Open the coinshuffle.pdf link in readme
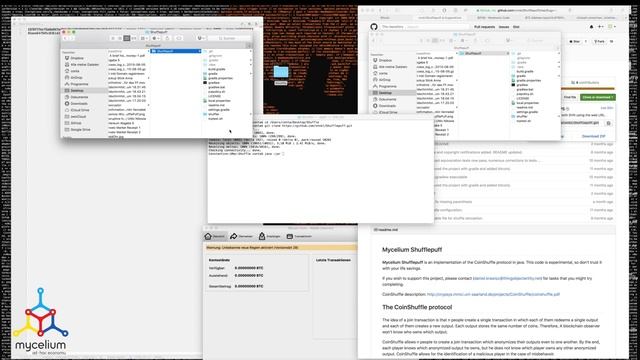The height and width of the screenshot is (360, 640). [x=493, y=294]
